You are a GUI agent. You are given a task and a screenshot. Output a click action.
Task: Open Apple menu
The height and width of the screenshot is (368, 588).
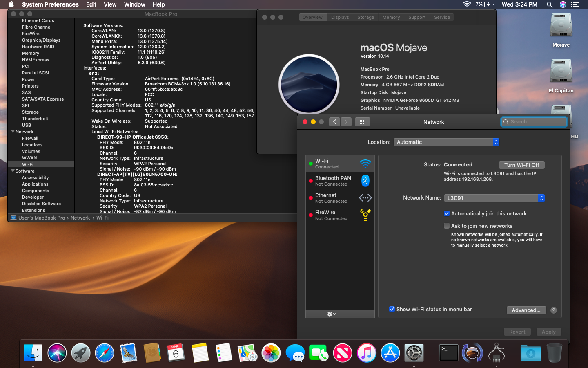tap(11, 4)
